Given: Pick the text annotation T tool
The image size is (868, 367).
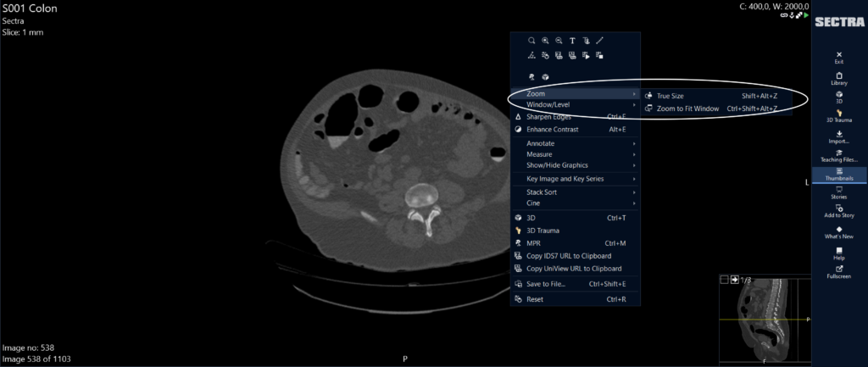Looking at the screenshot, I should (x=572, y=41).
